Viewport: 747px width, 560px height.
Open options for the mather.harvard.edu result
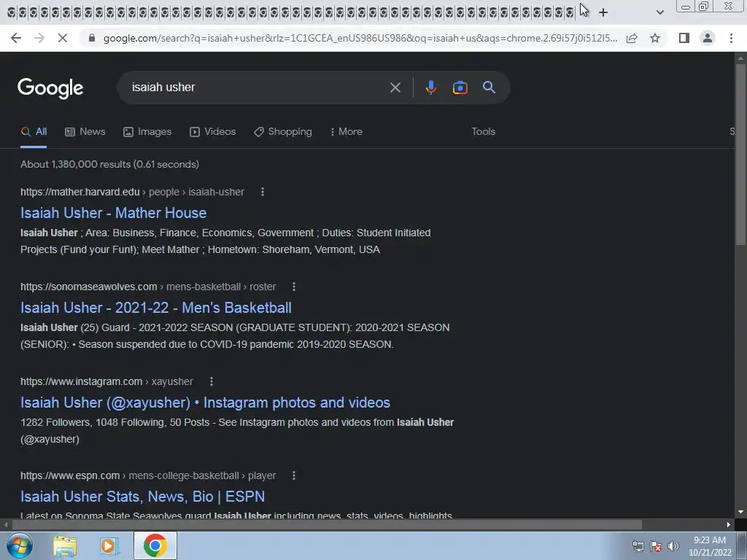pyautogui.click(x=263, y=192)
